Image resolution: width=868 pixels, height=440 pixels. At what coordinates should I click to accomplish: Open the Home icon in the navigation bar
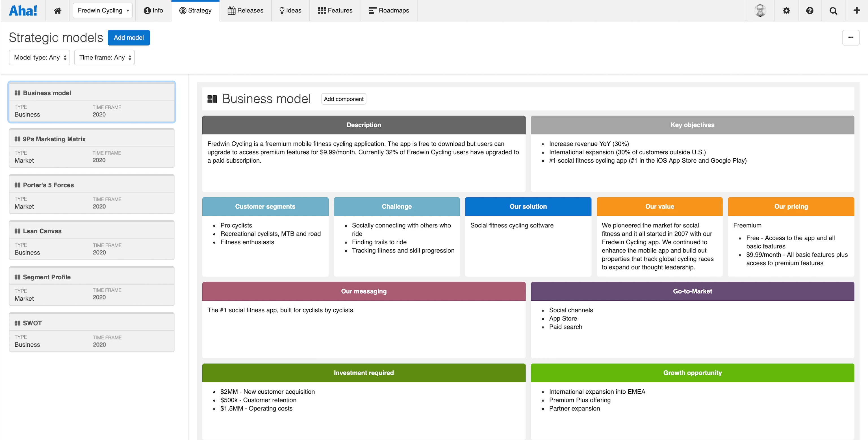click(57, 10)
